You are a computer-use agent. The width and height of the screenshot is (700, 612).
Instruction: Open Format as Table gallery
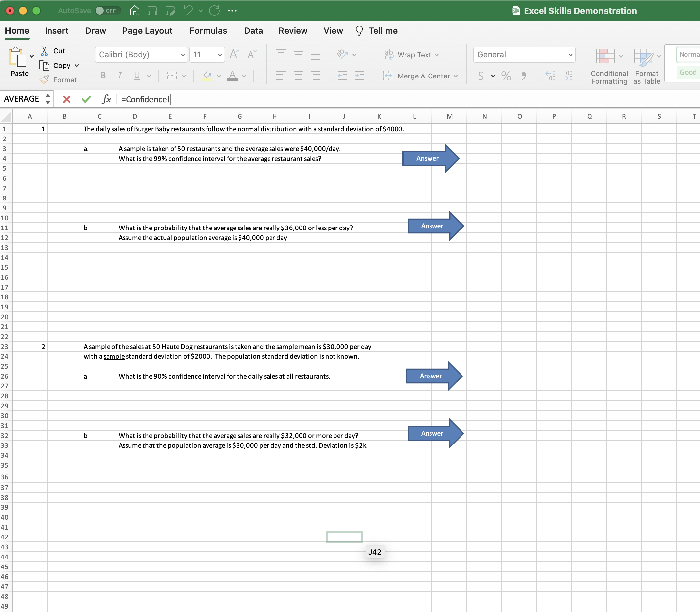(x=646, y=65)
